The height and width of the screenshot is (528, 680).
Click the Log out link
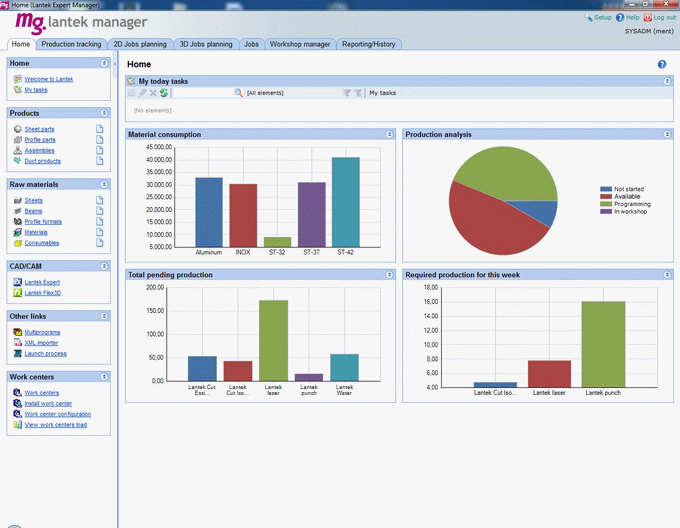(x=664, y=18)
